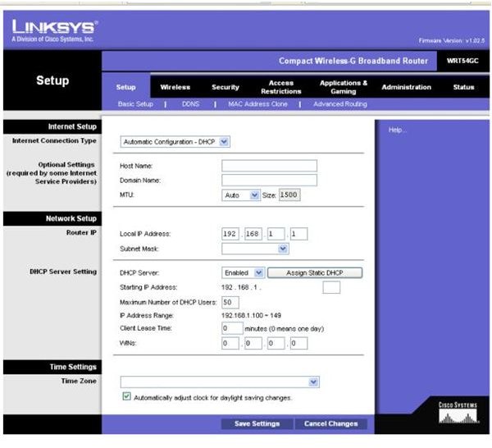This screenshot has height=448, width=492.
Task: Select the DDNS sub-tab
Action: [190, 104]
